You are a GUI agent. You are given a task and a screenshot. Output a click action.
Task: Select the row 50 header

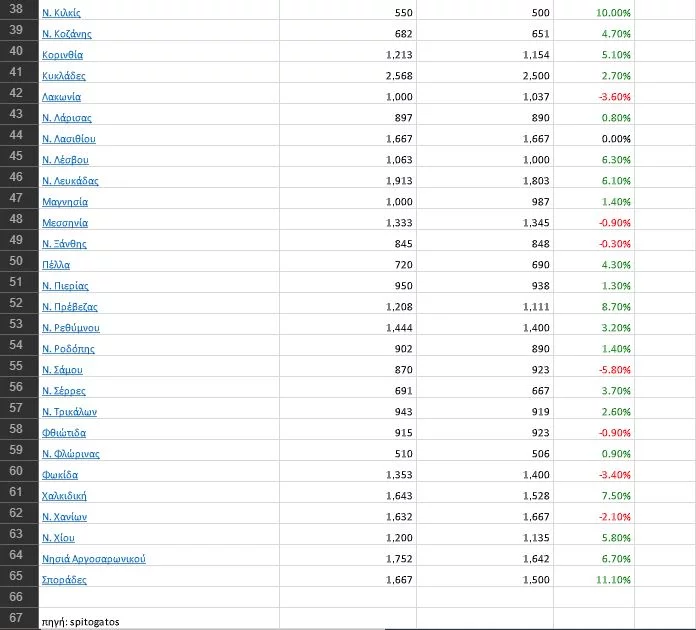(x=17, y=265)
